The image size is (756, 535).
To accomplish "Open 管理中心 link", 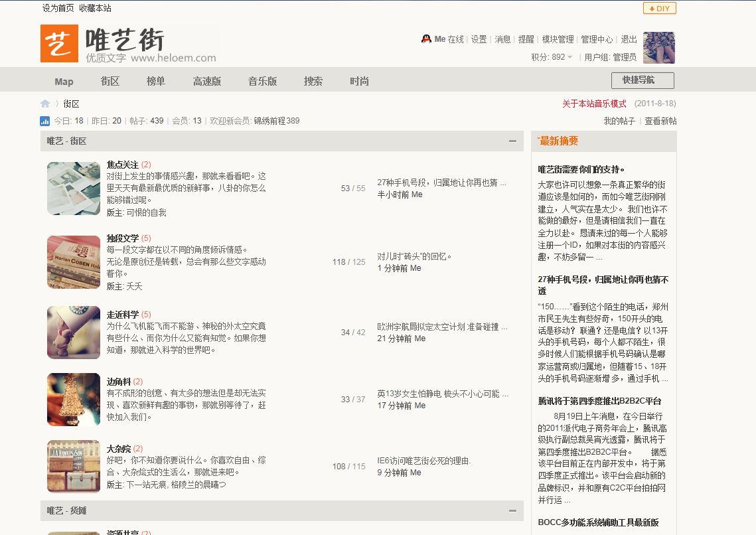I will 597,40.
